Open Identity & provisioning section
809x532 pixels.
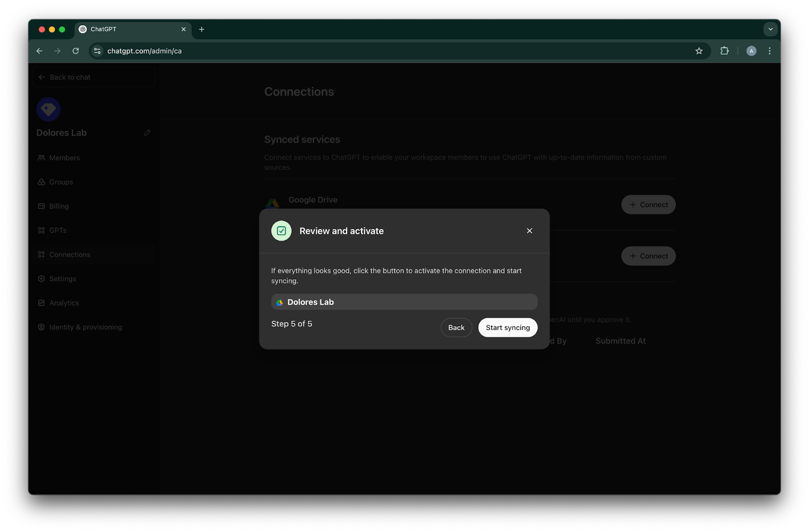click(x=94, y=327)
